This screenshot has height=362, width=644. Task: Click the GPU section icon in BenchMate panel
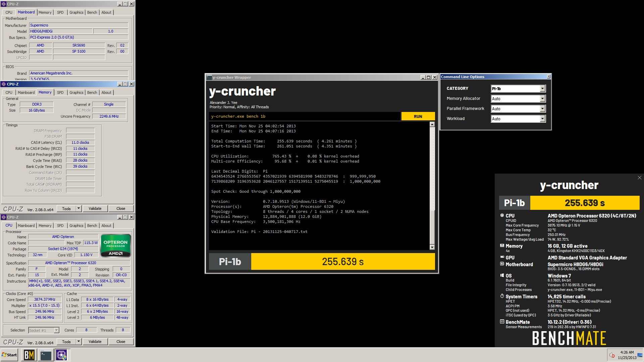click(502, 257)
